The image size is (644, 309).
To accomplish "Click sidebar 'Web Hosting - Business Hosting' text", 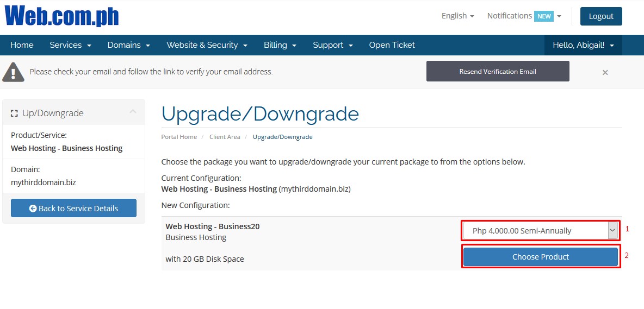I will tap(66, 148).
